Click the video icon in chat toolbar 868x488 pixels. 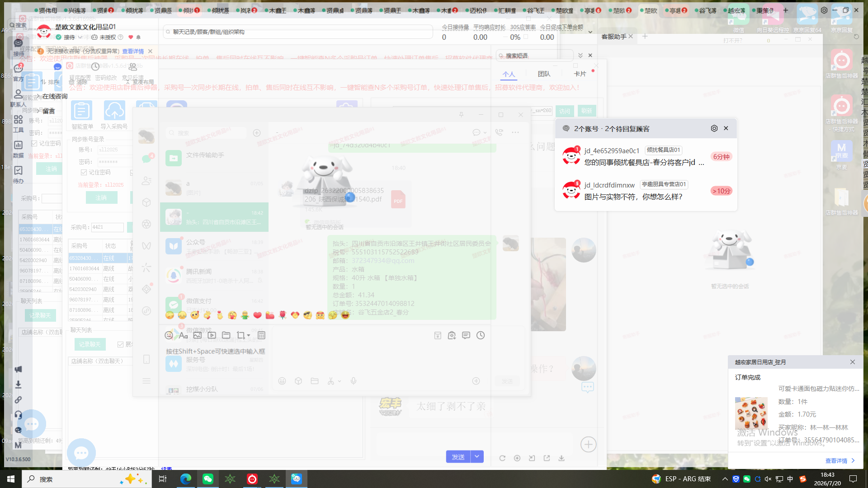point(212,335)
